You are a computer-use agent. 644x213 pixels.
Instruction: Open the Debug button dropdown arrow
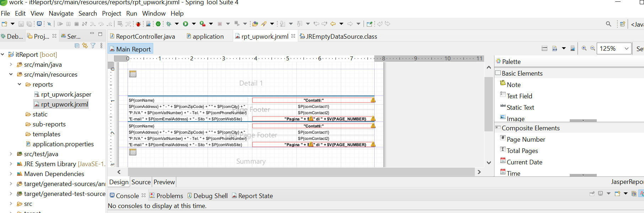click(177, 24)
